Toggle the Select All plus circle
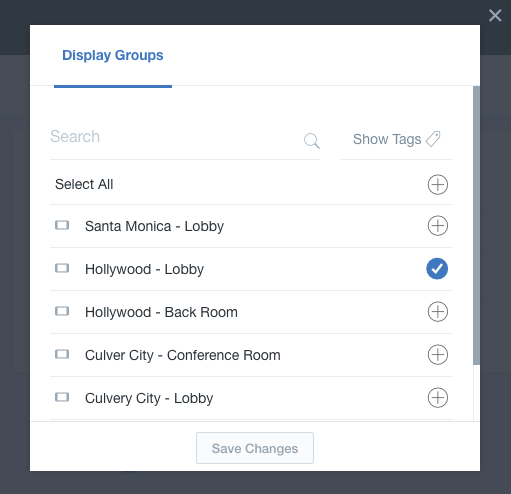Screen dimensions: 511x494 (x=437, y=184)
